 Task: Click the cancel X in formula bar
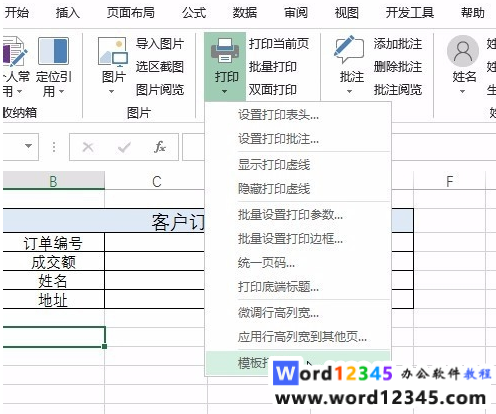tap(88, 147)
